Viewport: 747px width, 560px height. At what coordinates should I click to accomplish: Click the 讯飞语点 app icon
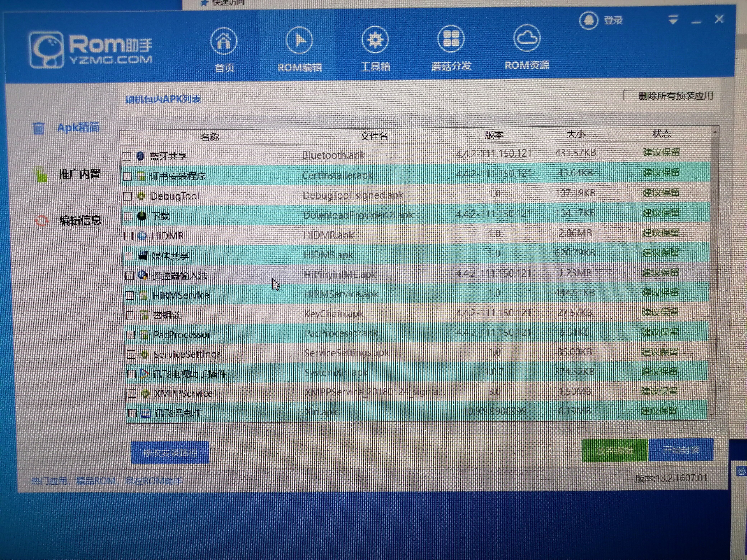(146, 413)
